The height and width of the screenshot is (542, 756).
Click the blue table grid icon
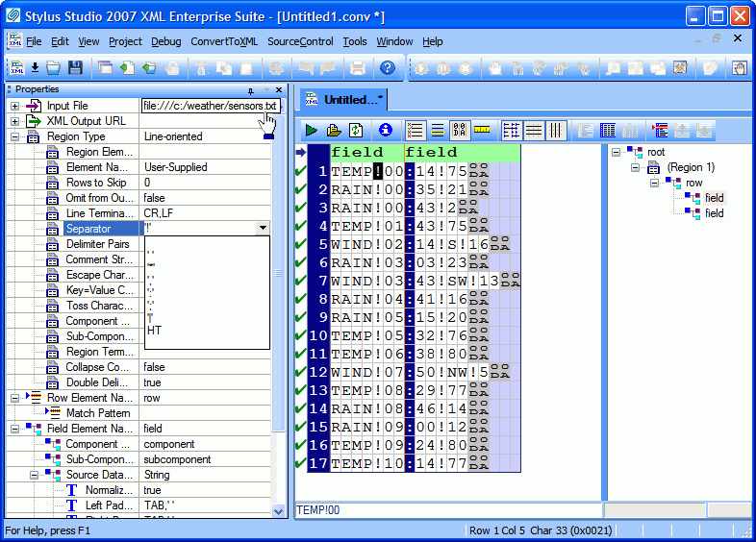point(608,130)
